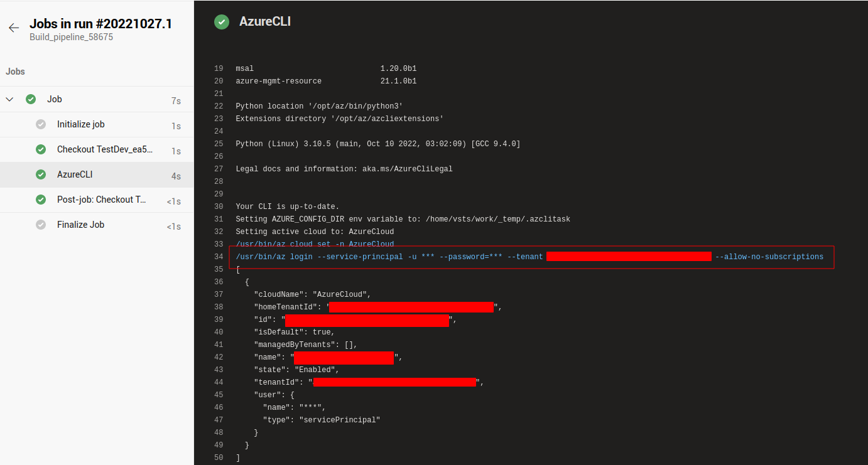Click the type servicePrincipal log line
This screenshot has height=465, width=868.
pyautogui.click(x=322, y=420)
